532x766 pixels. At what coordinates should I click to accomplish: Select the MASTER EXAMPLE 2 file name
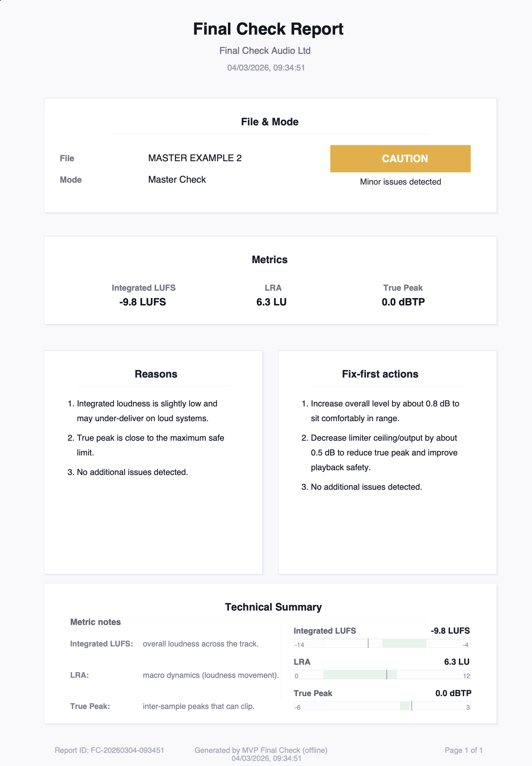(195, 158)
